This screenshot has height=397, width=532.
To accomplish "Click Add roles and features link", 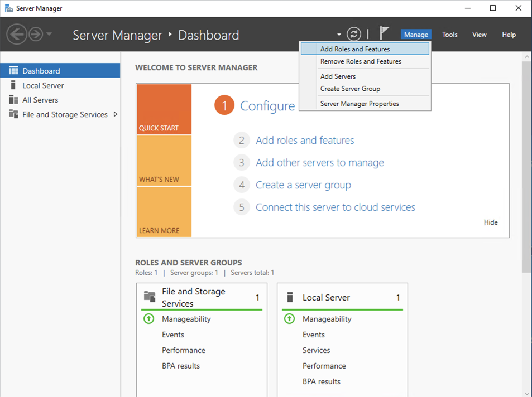I will 305,141.
